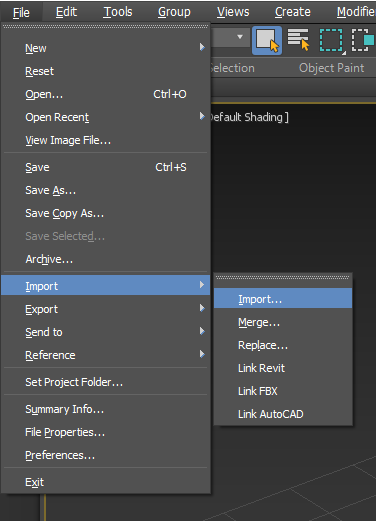
Task: Expand the Export submenu
Action: coord(106,309)
